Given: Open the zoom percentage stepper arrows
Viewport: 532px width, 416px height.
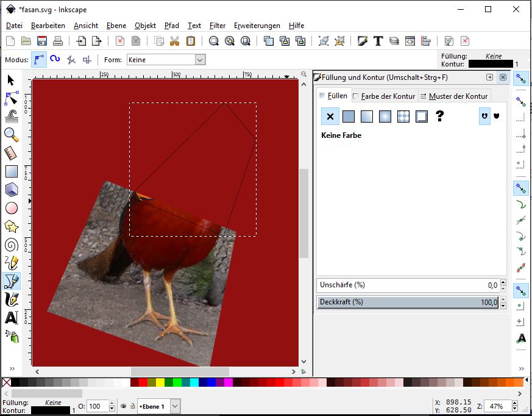Looking at the screenshot, I should (x=514, y=406).
